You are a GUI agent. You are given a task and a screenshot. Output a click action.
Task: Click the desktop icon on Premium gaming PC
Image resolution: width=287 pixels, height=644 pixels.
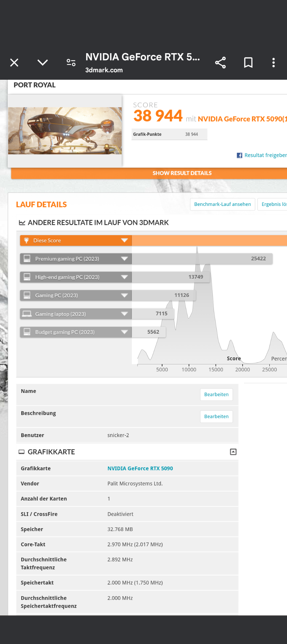pos(27,258)
